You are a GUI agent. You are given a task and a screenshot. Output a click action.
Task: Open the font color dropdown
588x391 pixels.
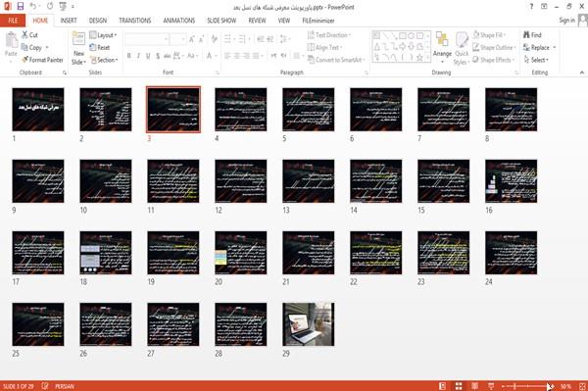216,56
